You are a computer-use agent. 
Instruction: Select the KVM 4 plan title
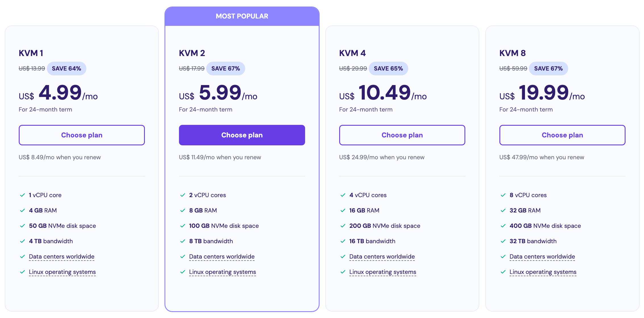[x=352, y=53]
